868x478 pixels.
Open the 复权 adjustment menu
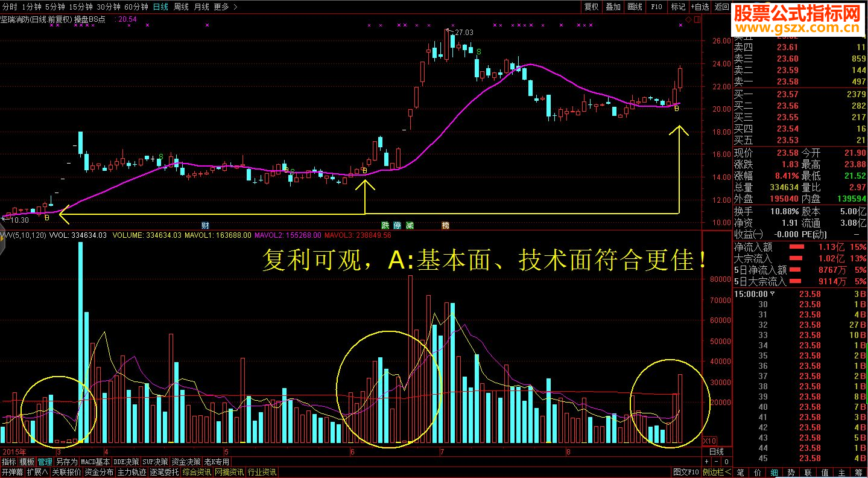592,7
